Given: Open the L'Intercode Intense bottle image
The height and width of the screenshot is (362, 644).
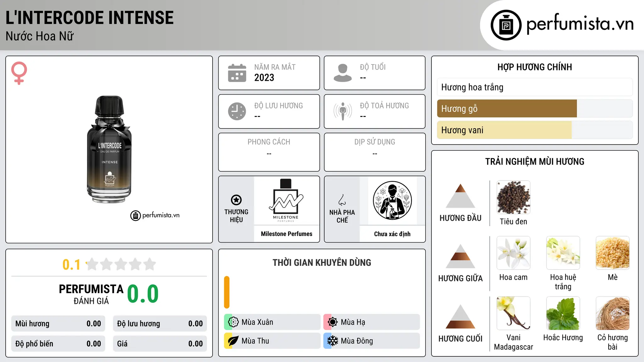Looking at the screenshot, I should [x=109, y=149].
